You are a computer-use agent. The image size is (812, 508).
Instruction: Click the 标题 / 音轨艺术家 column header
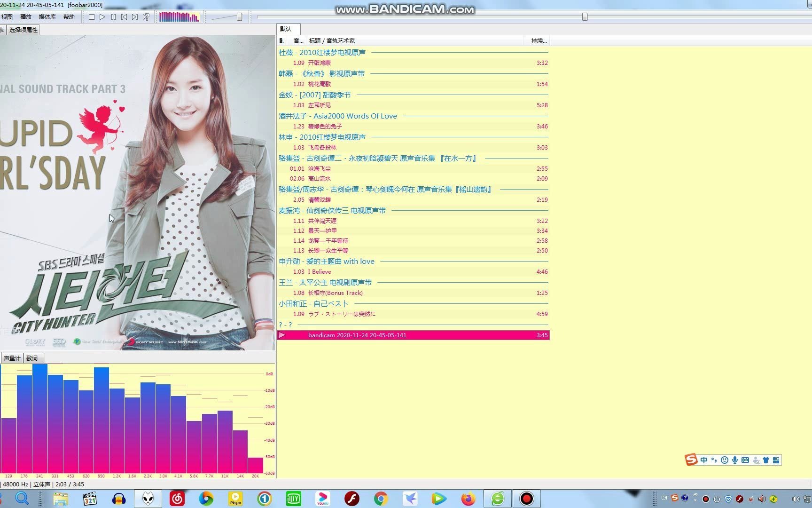pos(414,41)
